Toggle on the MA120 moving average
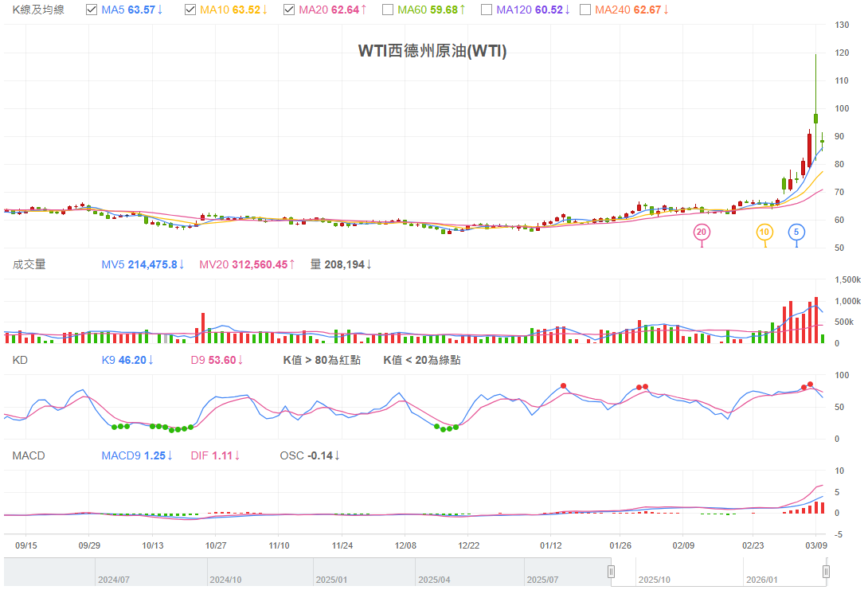Screen dimensions: 868x590 point(487,10)
